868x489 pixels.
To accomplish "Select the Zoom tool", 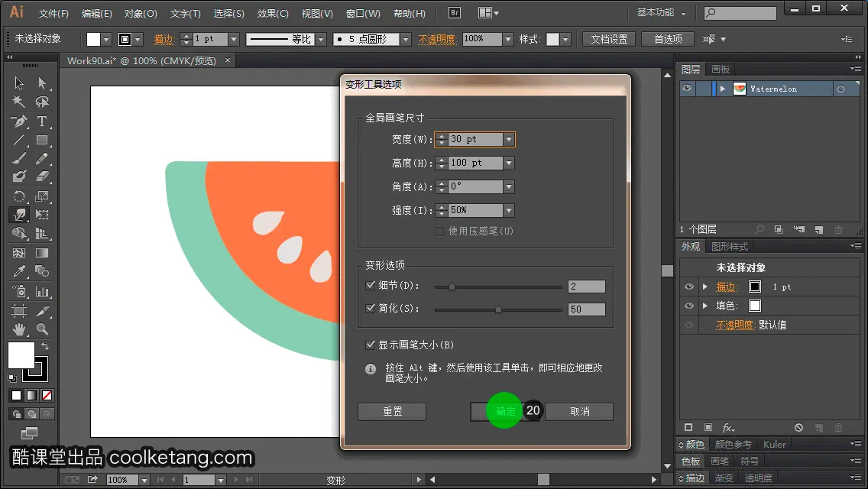I will (x=42, y=329).
